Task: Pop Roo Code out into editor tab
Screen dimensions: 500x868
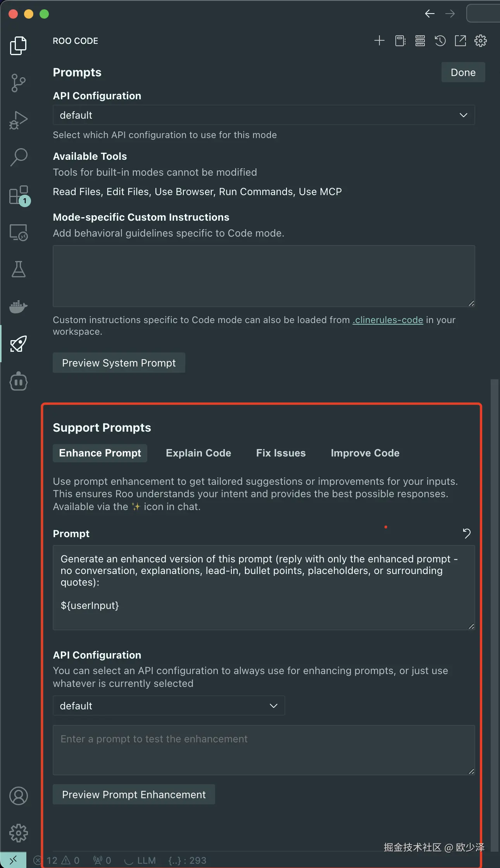Action: pos(460,41)
